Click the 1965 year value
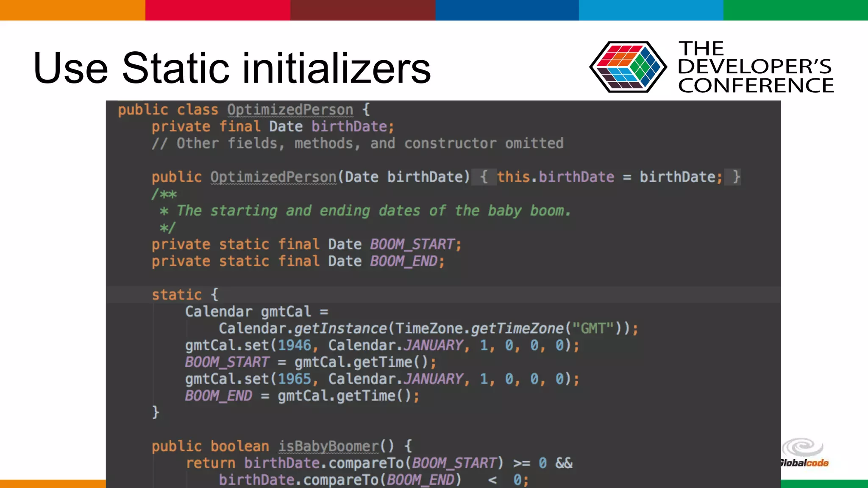The width and height of the screenshot is (868, 488). pyautogui.click(x=294, y=379)
